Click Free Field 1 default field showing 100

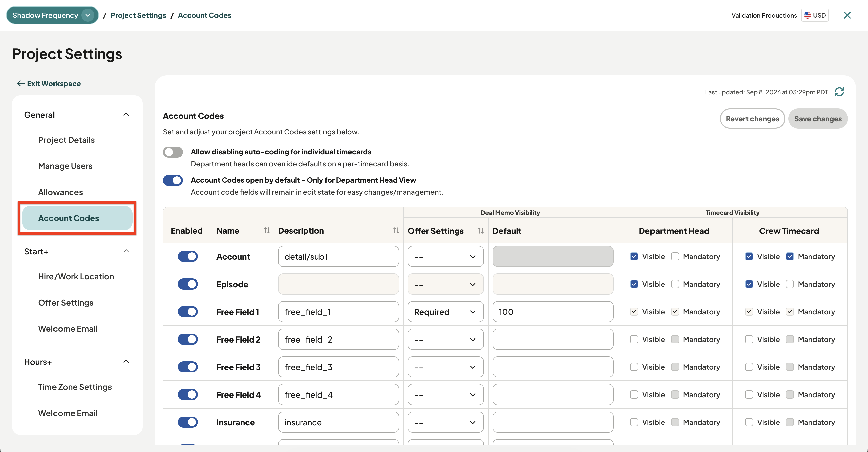553,312
